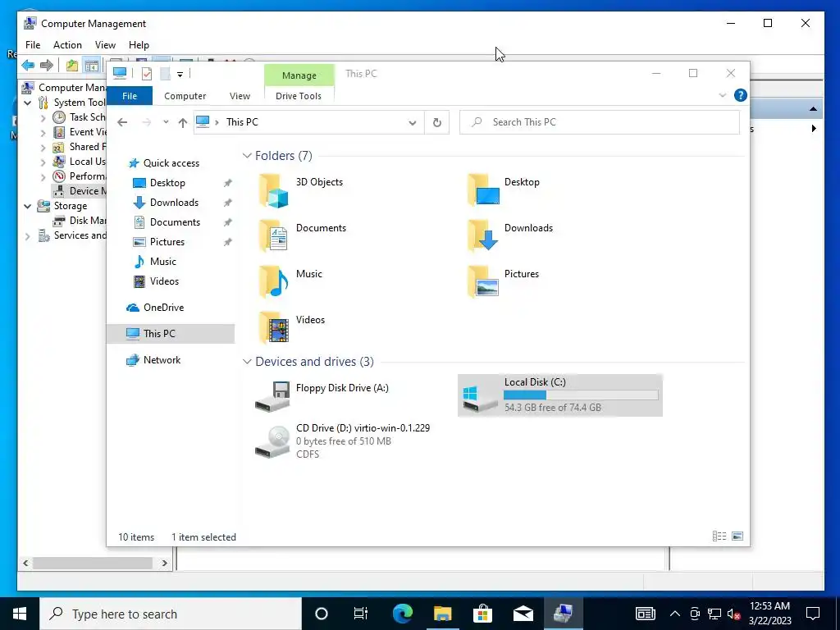
Task: Open address bar history dropdown
Action: (x=413, y=123)
